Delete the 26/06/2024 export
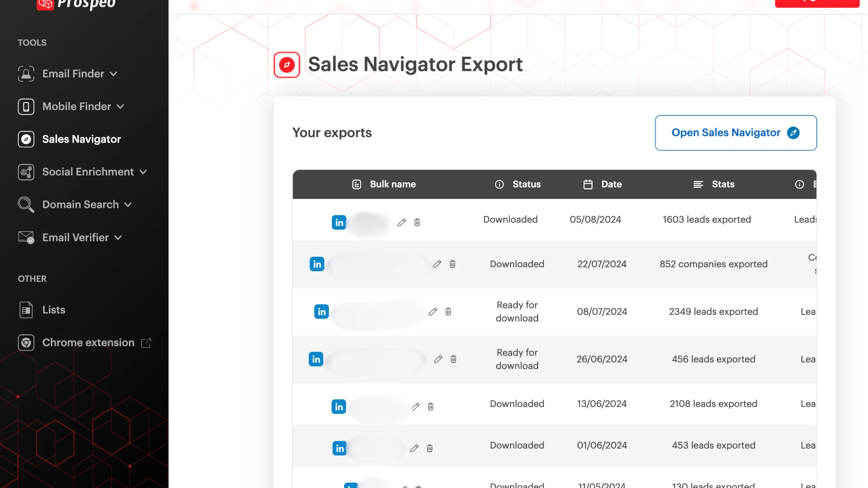This screenshot has height=488, width=868. click(453, 359)
